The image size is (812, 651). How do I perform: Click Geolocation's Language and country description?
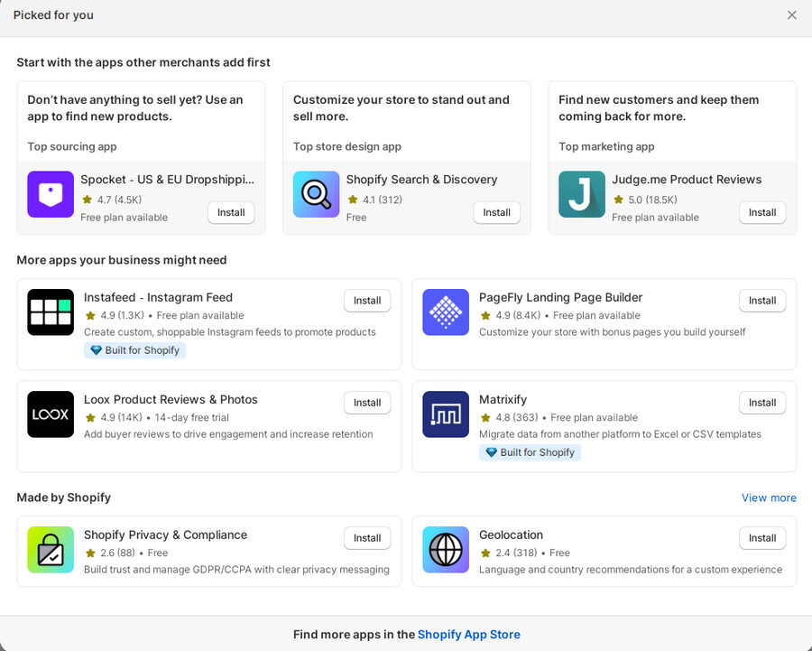(x=631, y=569)
